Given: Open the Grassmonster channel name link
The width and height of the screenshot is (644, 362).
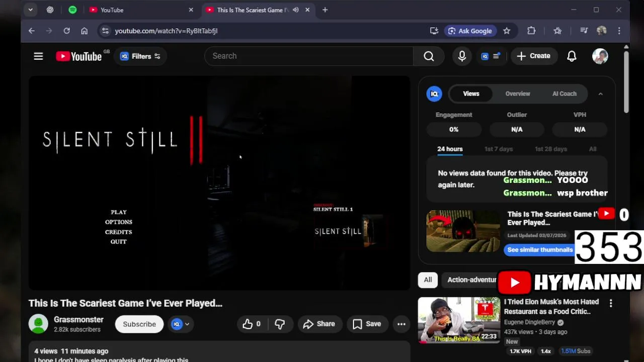Looking at the screenshot, I should pyautogui.click(x=78, y=320).
